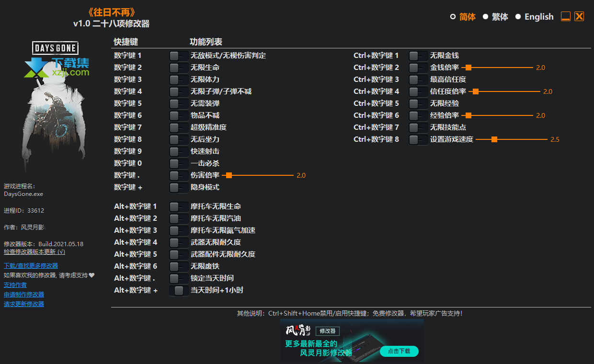The image size is (594, 364).
Task: Click the 设置游戏速度 slider handle
Action: [494, 139]
